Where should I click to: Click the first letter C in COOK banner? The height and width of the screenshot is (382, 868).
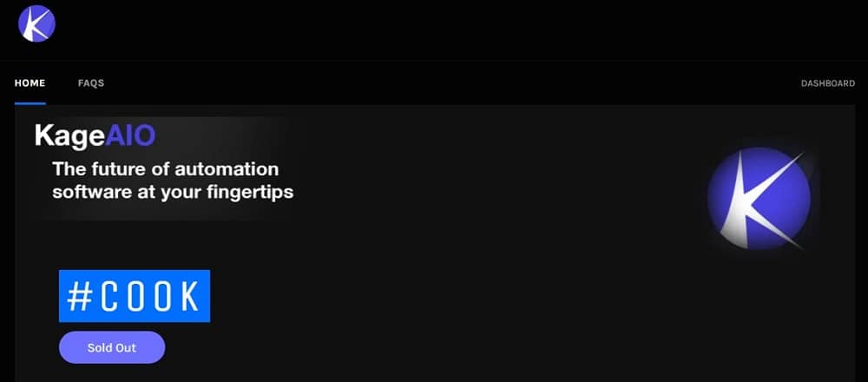(111, 297)
